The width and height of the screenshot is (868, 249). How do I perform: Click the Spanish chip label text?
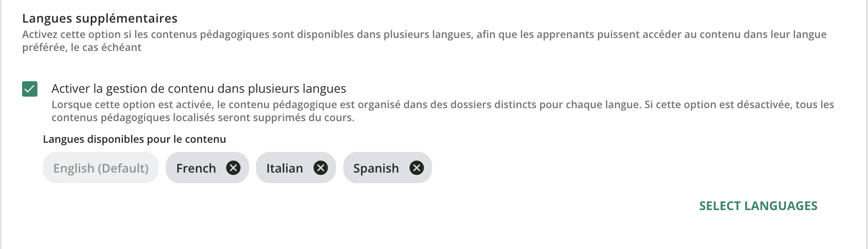[x=376, y=168]
